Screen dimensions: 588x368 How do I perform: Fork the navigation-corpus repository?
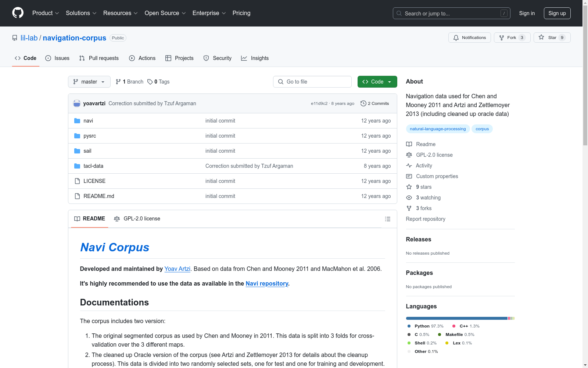pyautogui.click(x=512, y=38)
